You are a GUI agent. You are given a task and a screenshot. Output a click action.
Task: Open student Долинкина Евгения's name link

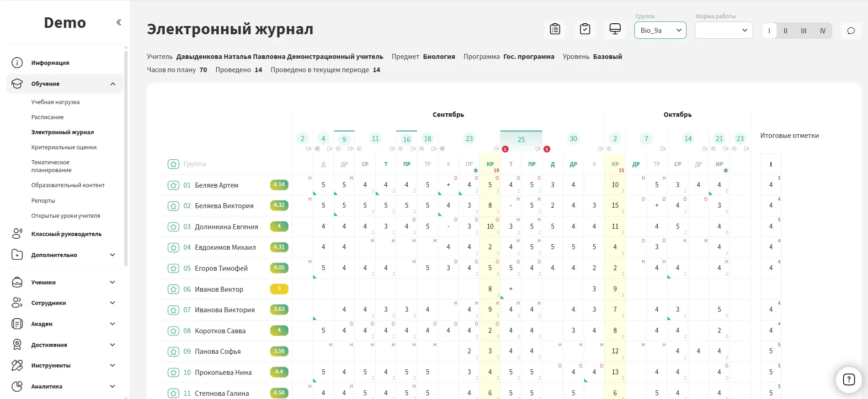pos(226,227)
